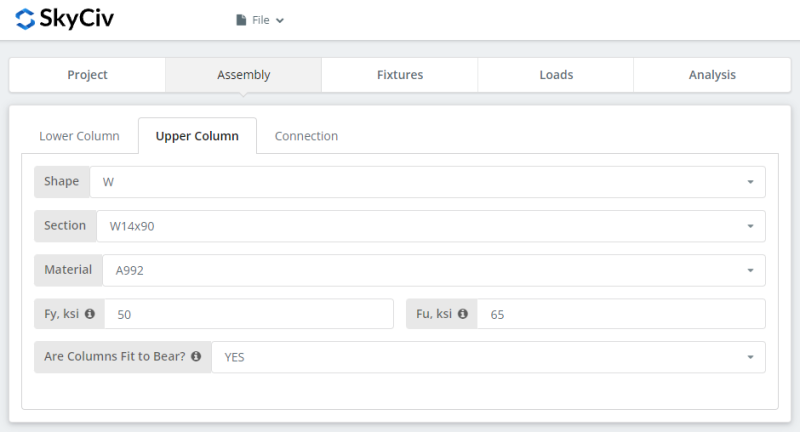Select the Lower Column sub-tab
This screenshot has width=800, height=432.
pyautogui.click(x=79, y=136)
